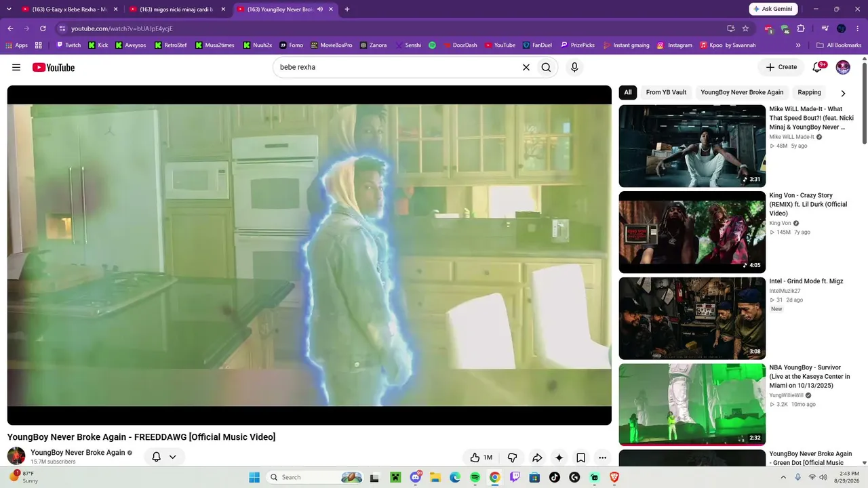Open channel notification bell dropdown
868x488 pixels.
pos(164,457)
